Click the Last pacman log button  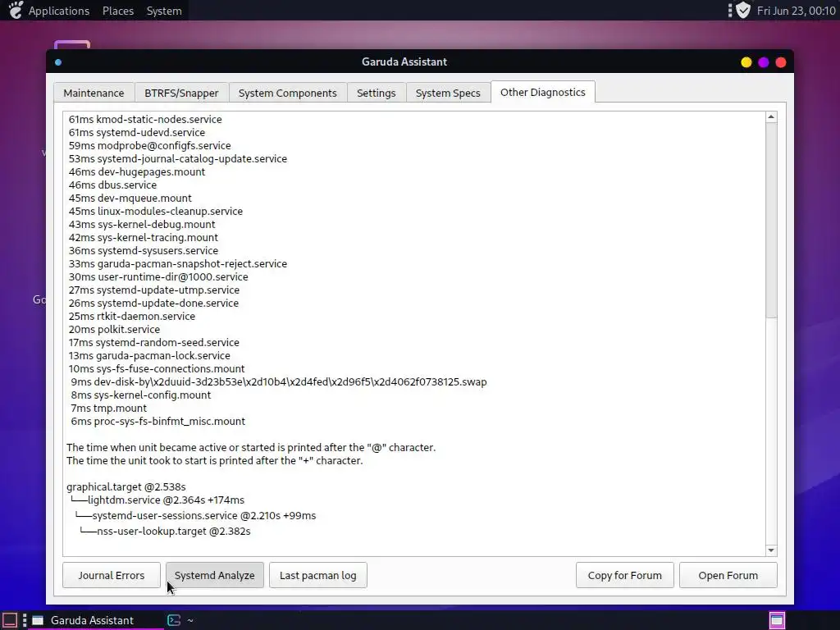coord(317,575)
